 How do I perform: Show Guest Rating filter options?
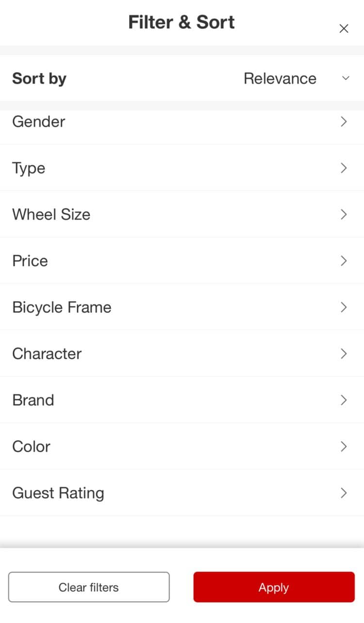click(58, 493)
